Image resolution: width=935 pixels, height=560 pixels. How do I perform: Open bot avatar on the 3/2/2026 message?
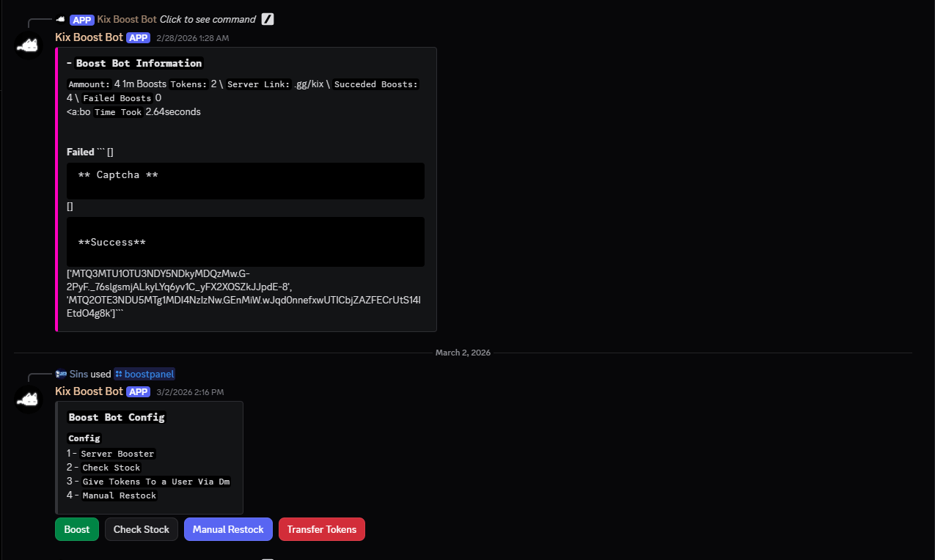29,399
